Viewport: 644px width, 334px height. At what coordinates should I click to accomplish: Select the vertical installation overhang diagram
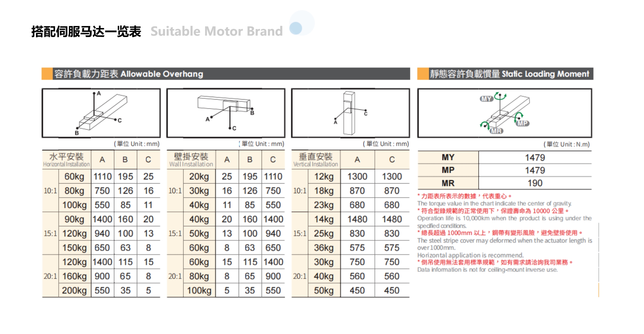pyautogui.click(x=350, y=113)
